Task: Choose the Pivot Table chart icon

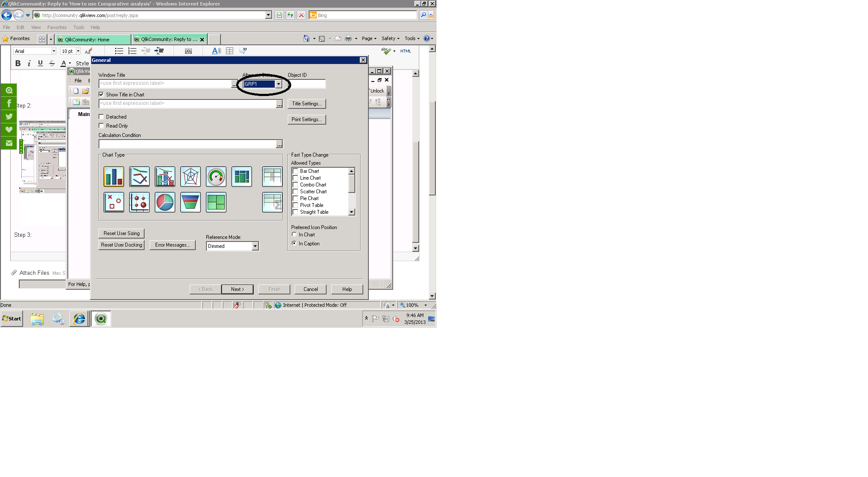Action: (x=272, y=177)
